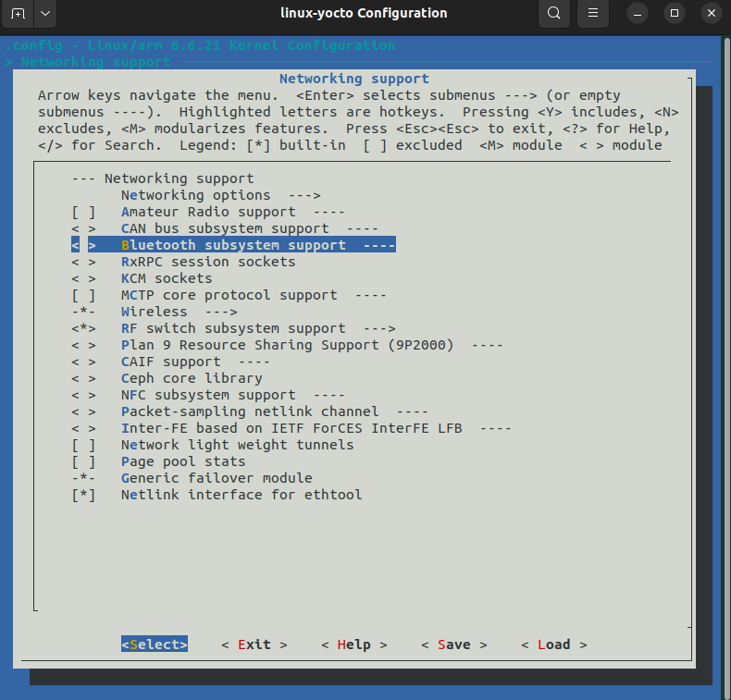Image resolution: width=731 pixels, height=700 pixels.
Task: Click the new tab icon in title bar
Action: point(18,14)
